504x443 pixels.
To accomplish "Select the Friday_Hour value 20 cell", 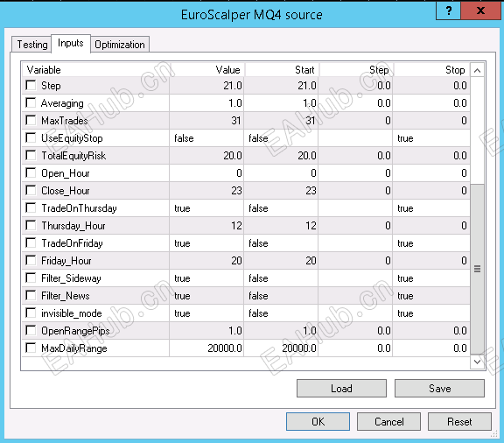I will pyautogui.click(x=206, y=261).
